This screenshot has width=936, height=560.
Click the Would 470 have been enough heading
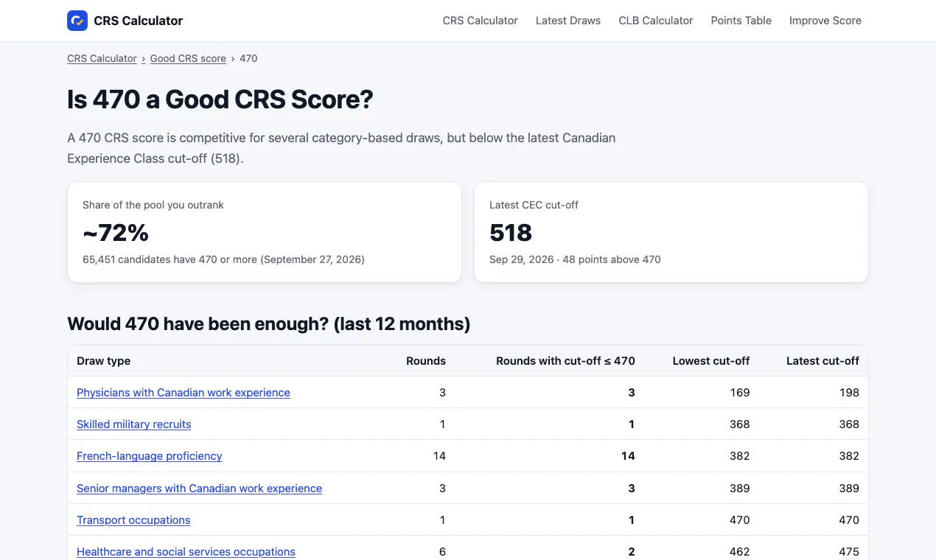point(269,323)
